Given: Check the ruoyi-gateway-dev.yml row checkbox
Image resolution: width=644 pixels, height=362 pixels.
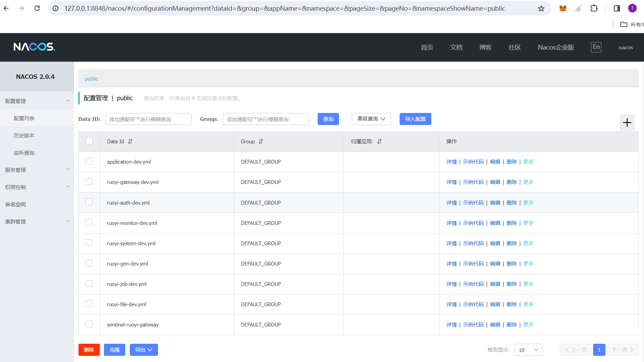Looking at the screenshot, I should coord(89,182).
